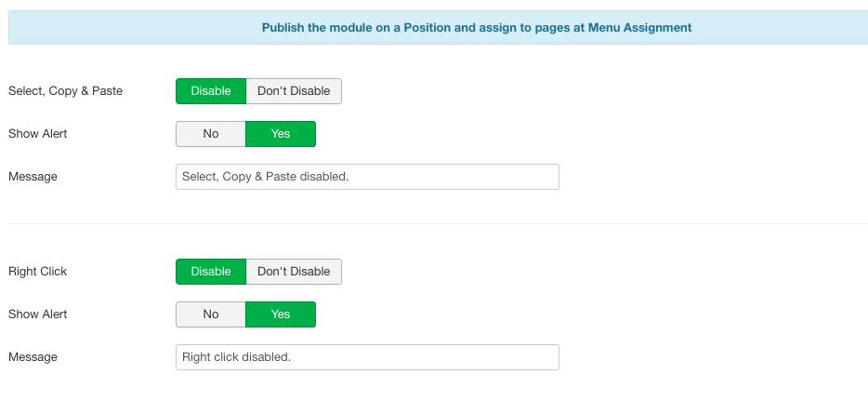
Task: Click the Message label beside copy-paste text field
Action: pos(33,177)
